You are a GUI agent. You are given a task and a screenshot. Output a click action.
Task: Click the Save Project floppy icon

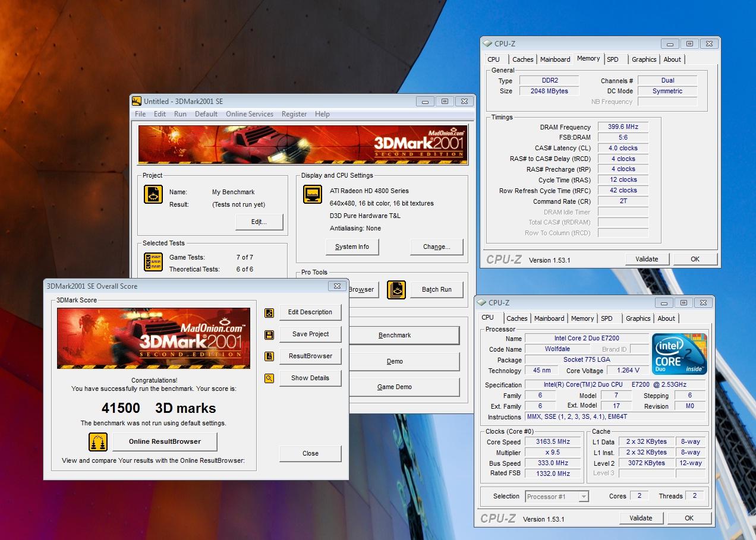[x=269, y=334]
